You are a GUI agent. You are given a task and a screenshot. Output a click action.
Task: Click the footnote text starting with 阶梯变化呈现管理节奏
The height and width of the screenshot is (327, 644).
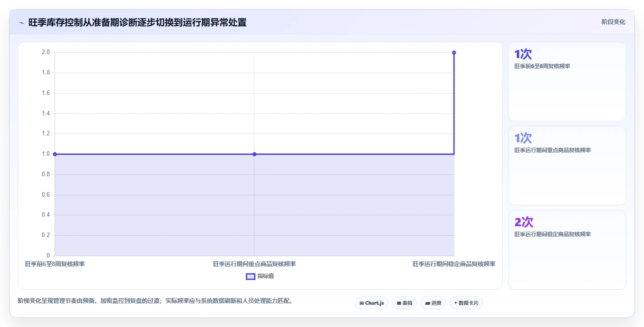(x=155, y=301)
